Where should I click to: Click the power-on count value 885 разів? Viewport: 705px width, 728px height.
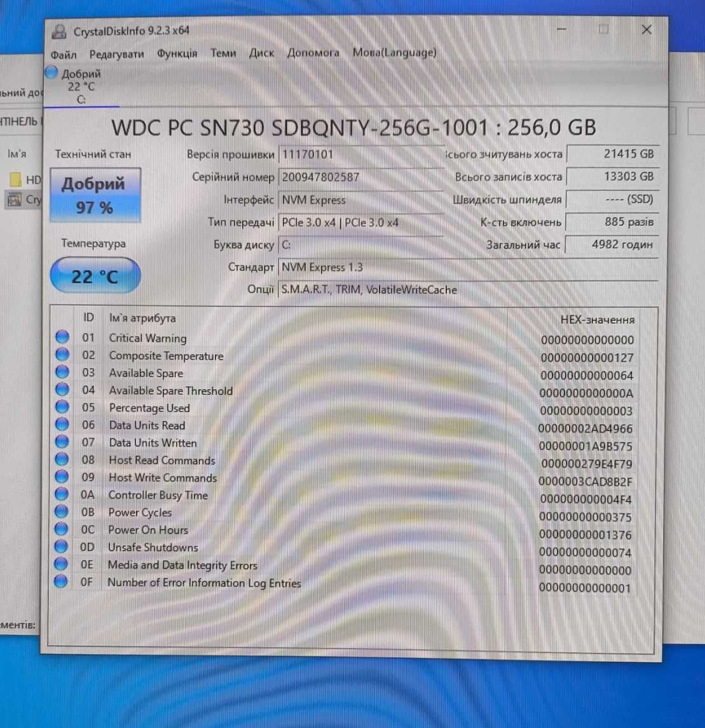(612, 222)
